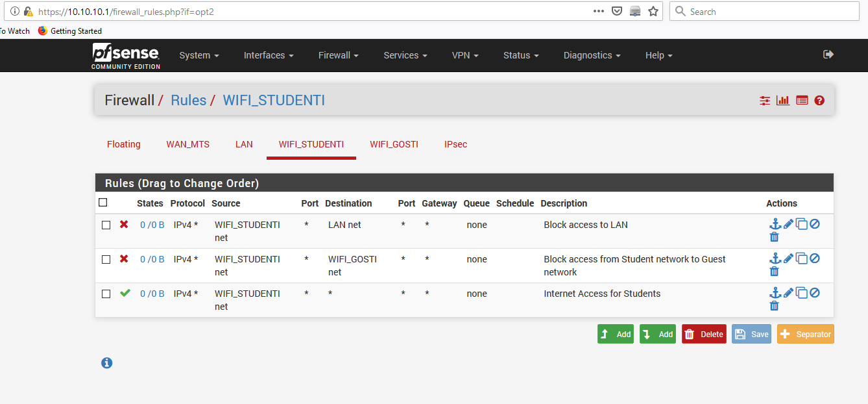The height and width of the screenshot is (404, 868).
Task: Edit the Block access to LAN rule with the pencil icon
Action: (x=788, y=223)
